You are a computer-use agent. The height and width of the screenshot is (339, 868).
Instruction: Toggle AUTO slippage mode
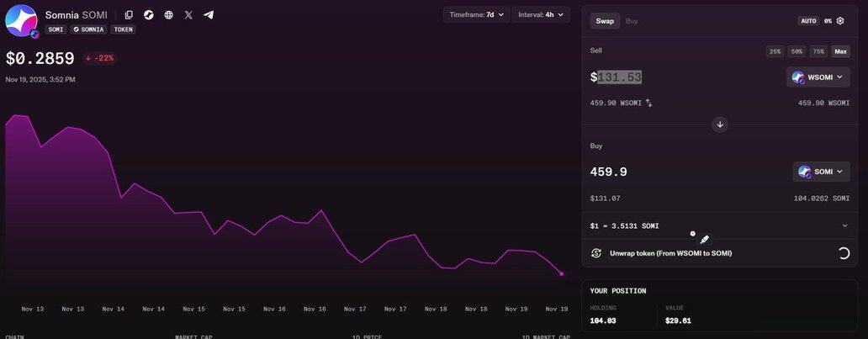pyautogui.click(x=808, y=21)
